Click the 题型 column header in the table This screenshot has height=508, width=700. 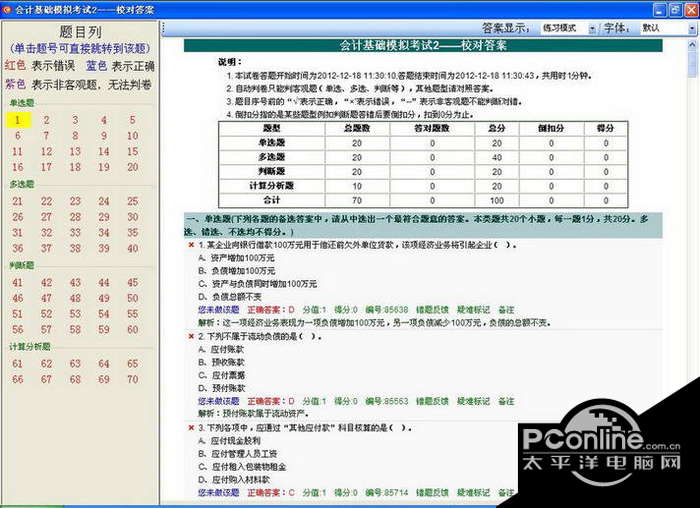pos(271,128)
